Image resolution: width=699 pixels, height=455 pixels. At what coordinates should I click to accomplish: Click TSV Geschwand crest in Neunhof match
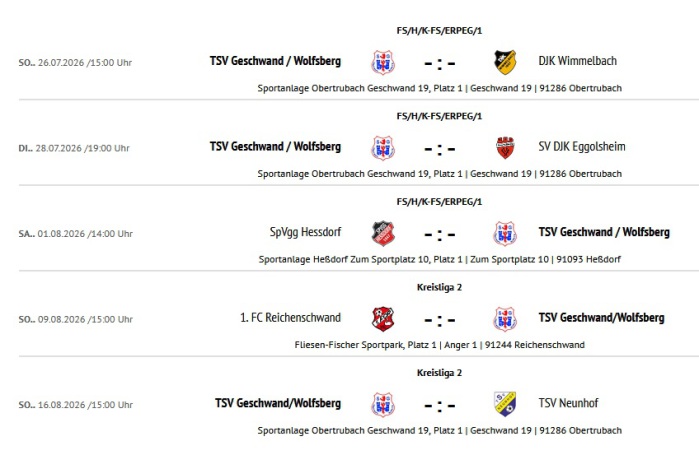coord(383,404)
